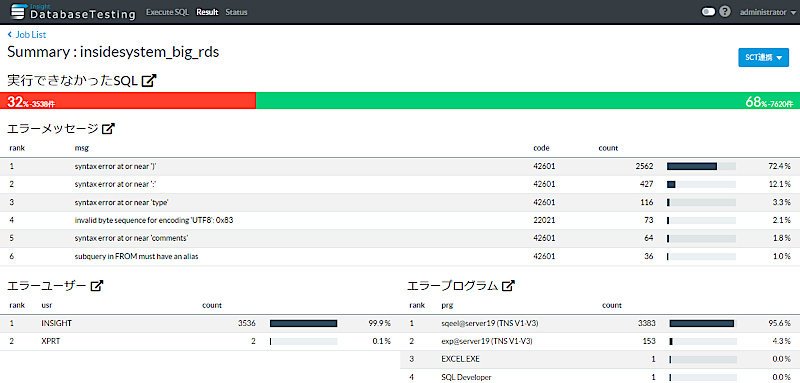Open external link icon beside エラーメッセージ
Viewport: 800px width, 383px height.
pyautogui.click(x=108, y=129)
